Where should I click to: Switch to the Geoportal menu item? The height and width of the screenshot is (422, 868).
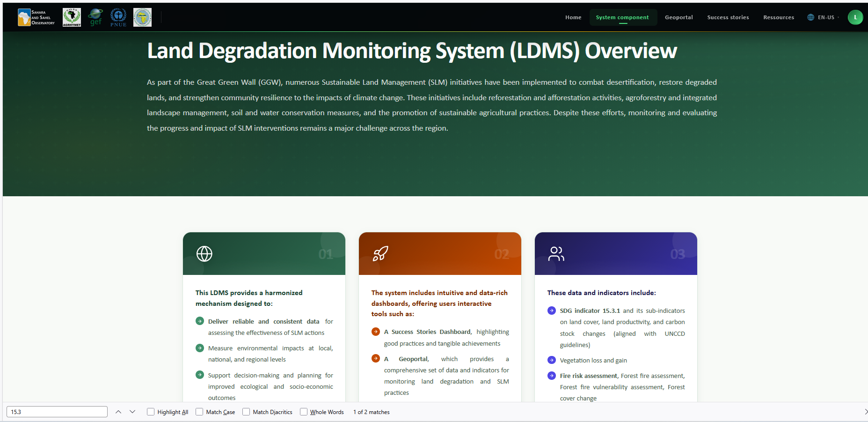coord(678,17)
